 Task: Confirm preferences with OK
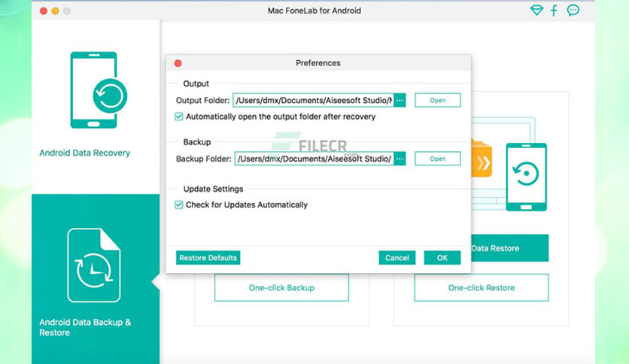[x=442, y=258]
